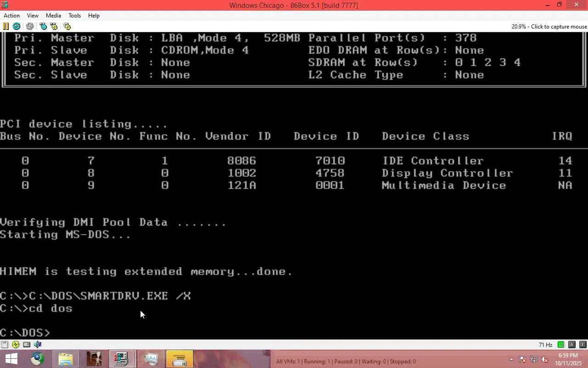Open the Help menu

[94, 16]
